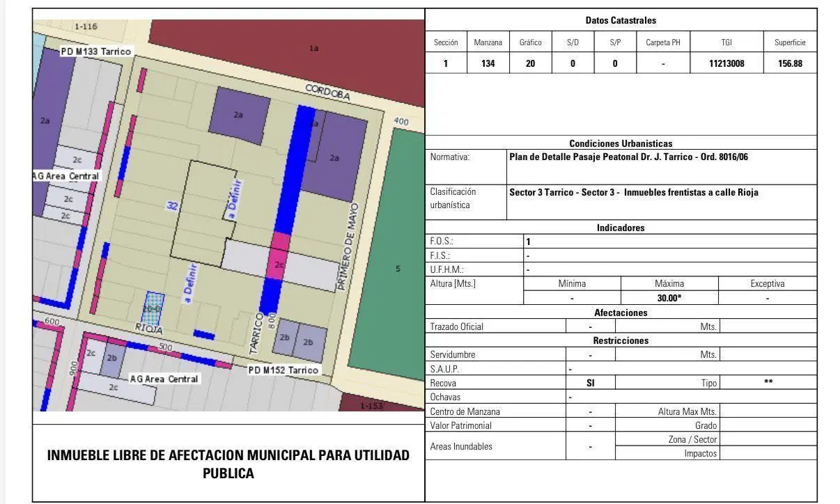Viewport: 840px width, 504px height.
Task: Select the 'Areas Inundables' label
Action: [x=461, y=446]
